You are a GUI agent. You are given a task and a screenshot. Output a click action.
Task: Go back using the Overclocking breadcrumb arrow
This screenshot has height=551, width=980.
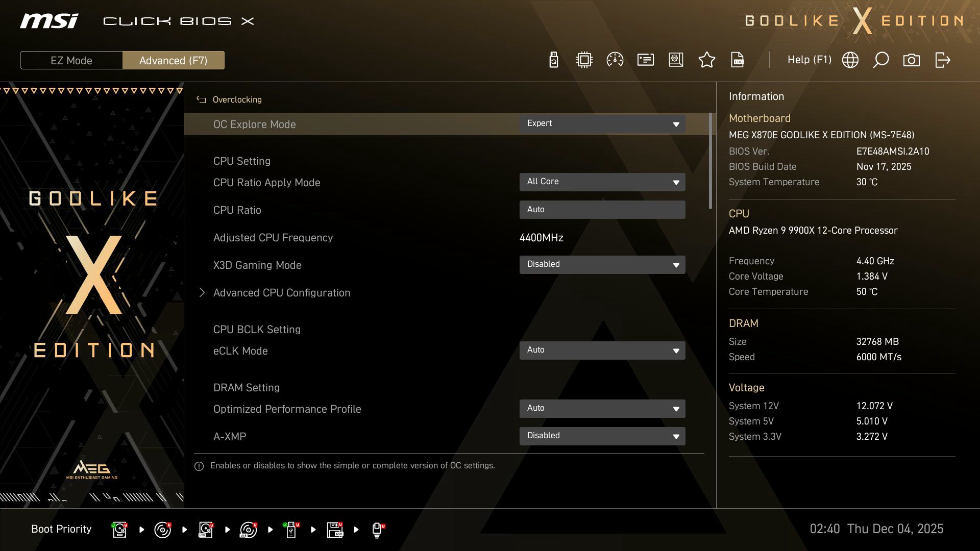tap(201, 99)
